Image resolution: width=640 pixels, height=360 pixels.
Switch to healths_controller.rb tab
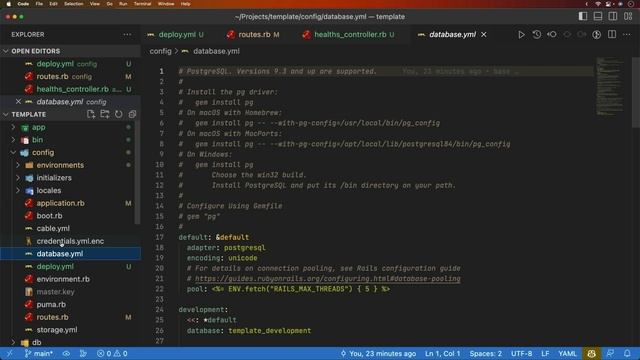coord(350,35)
